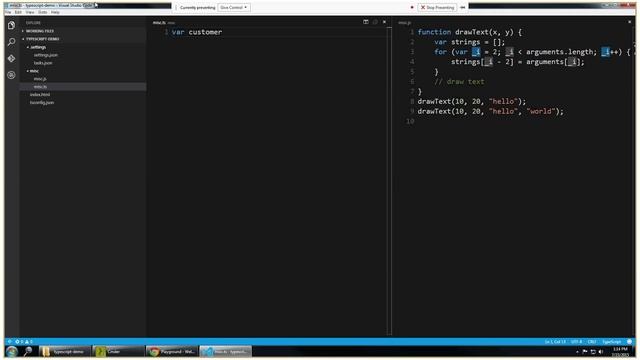This screenshot has width=640, height=360.
Task: Open errors and warnings count in status bar
Action: pyautogui.click(x=24, y=342)
